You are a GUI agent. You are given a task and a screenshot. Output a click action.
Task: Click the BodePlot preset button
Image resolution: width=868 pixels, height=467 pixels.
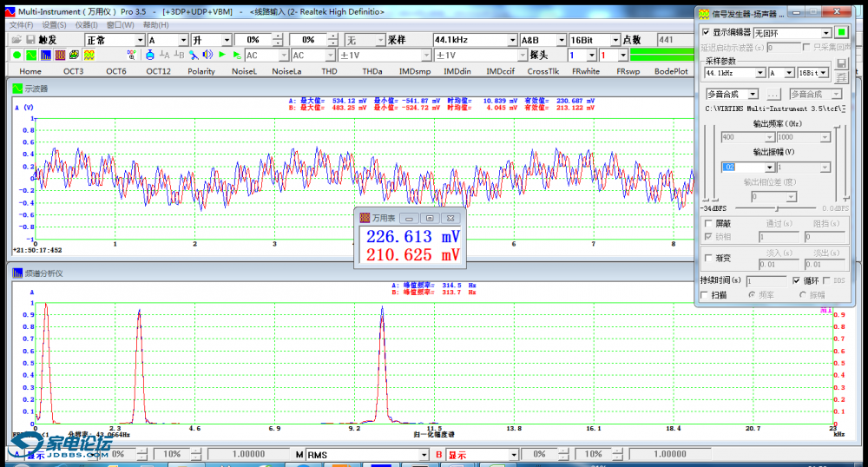pos(671,71)
